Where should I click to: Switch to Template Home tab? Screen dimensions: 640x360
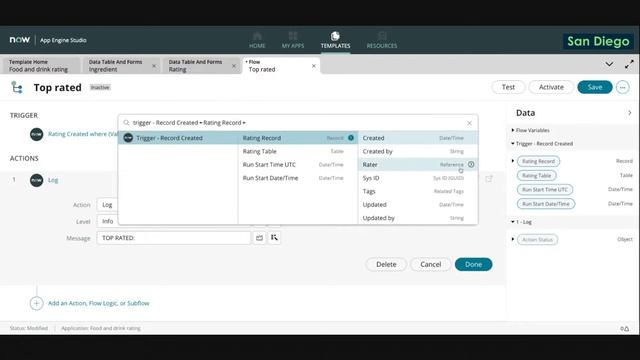(41, 66)
